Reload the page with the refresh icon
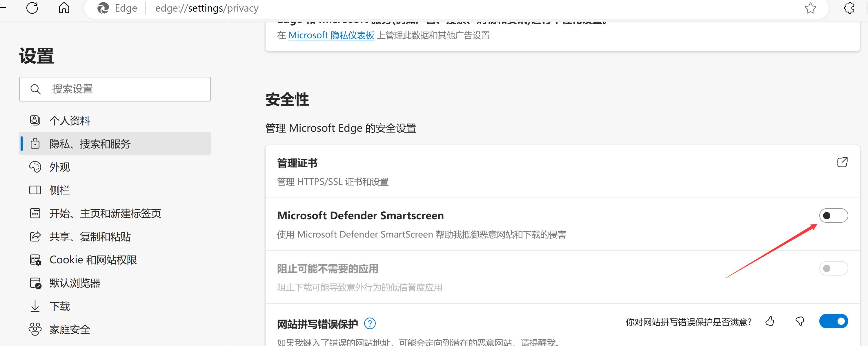The image size is (868, 346). coord(32,8)
